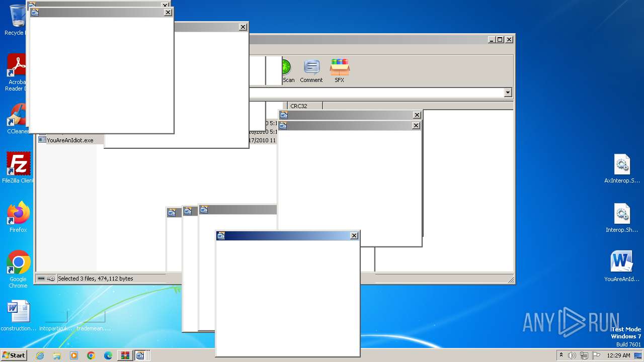Click the 12:29 AM taskbar clock
The image size is (644, 362).
click(x=618, y=355)
